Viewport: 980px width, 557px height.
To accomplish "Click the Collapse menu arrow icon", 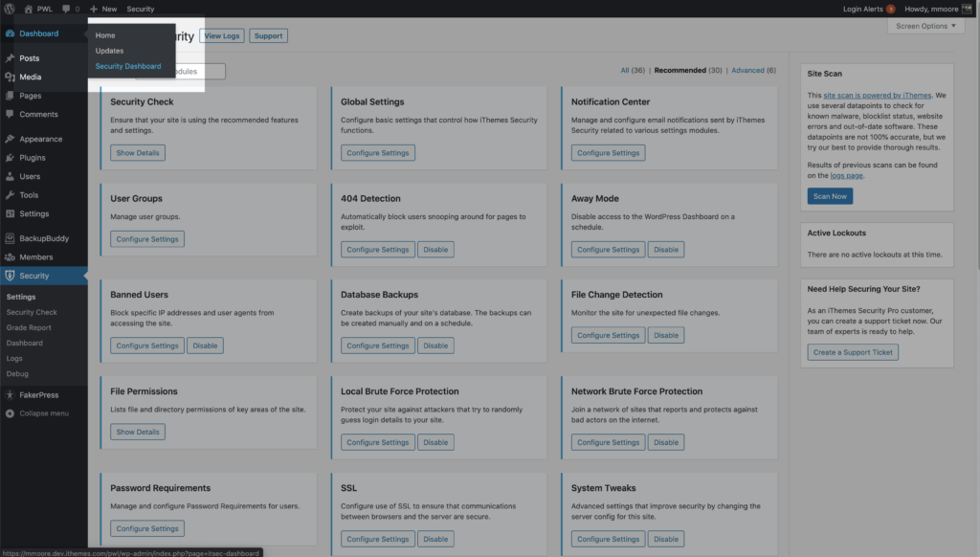I will pos(10,413).
